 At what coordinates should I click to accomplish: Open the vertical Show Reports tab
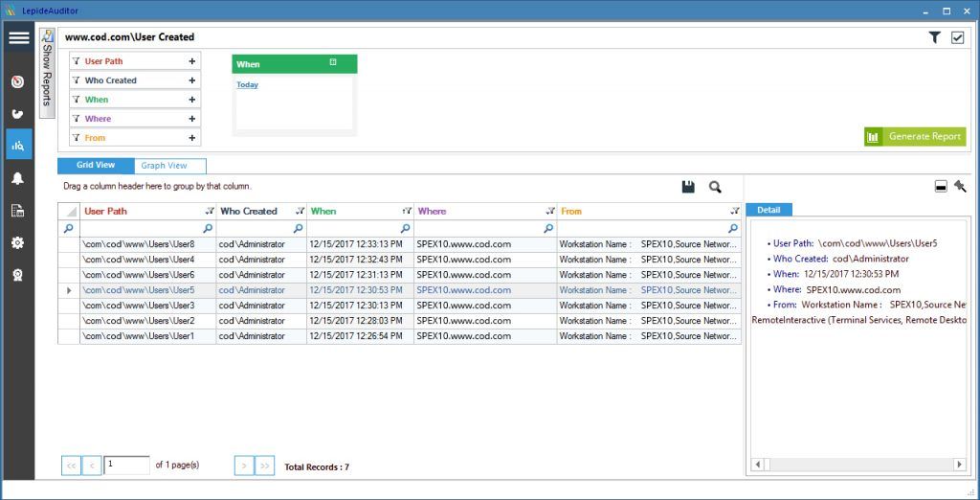[x=47, y=73]
